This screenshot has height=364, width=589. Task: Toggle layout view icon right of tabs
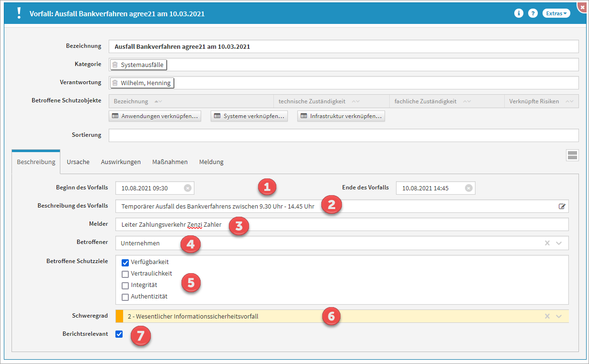572,155
